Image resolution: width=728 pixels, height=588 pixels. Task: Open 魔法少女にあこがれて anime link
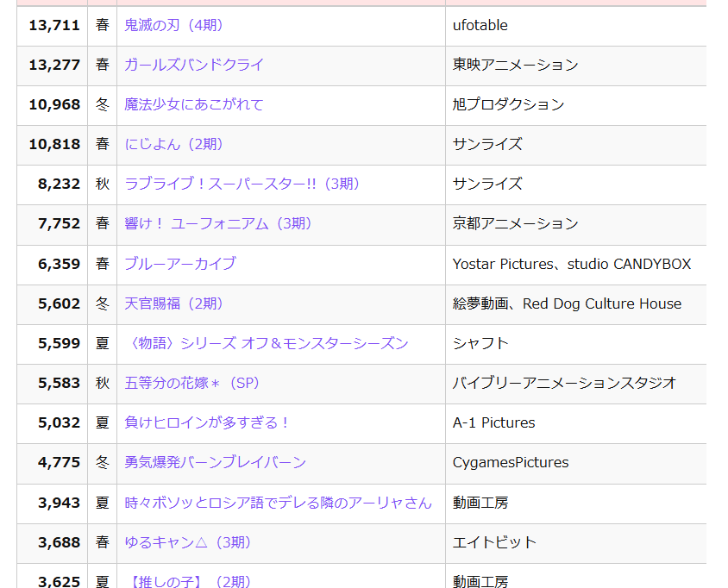pos(194,104)
